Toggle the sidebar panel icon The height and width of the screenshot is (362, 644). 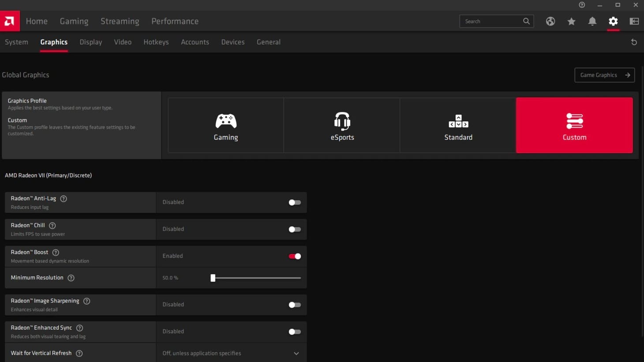pyautogui.click(x=634, y=21)
